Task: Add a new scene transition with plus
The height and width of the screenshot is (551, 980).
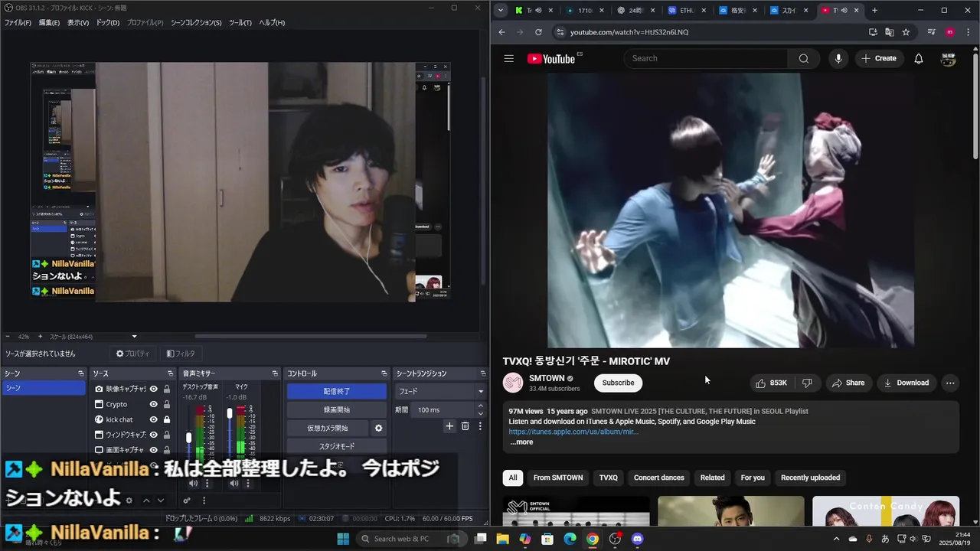Action: [449, 426]
